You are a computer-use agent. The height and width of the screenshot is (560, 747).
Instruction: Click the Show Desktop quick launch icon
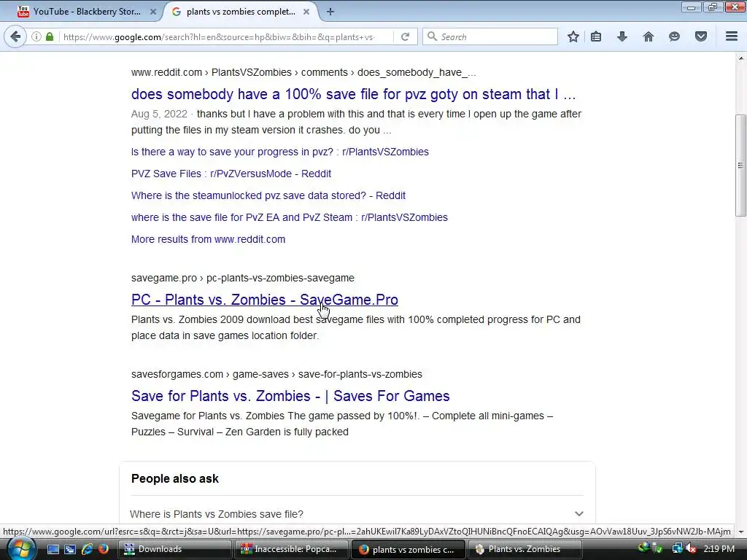(x=53, y=550)
